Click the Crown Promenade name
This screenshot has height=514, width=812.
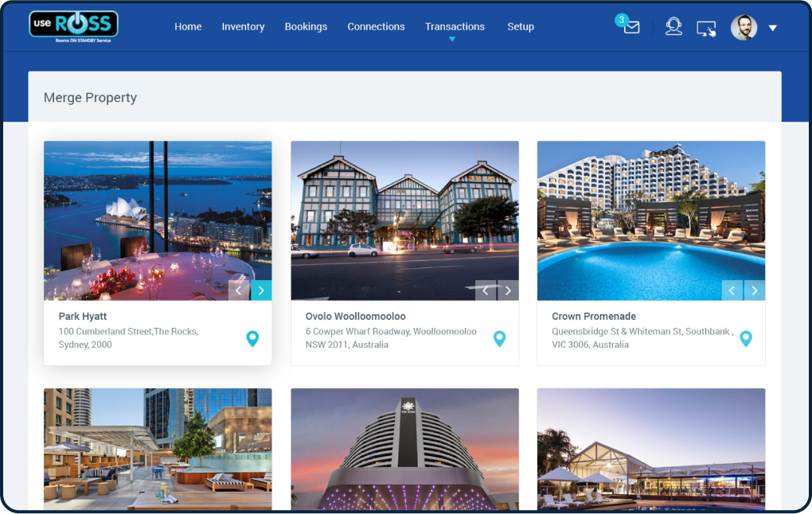pyautogui.click(x=593, y=316)
